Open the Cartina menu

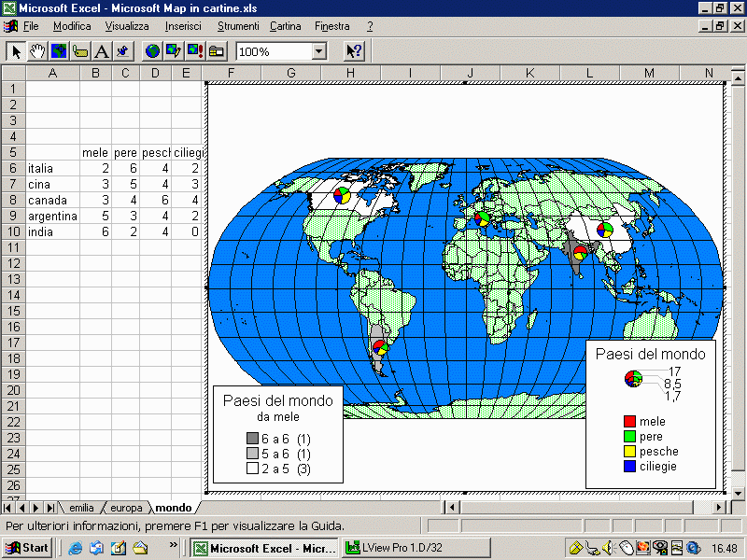285,26
